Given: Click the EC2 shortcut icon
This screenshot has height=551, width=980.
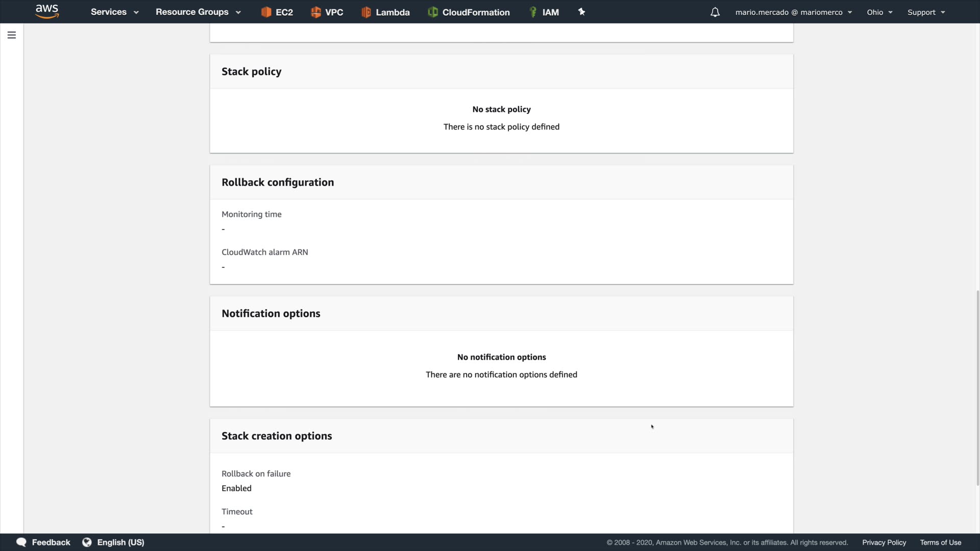Looking at the screenshot, I should pyautogui.click(x=266, y=12).
